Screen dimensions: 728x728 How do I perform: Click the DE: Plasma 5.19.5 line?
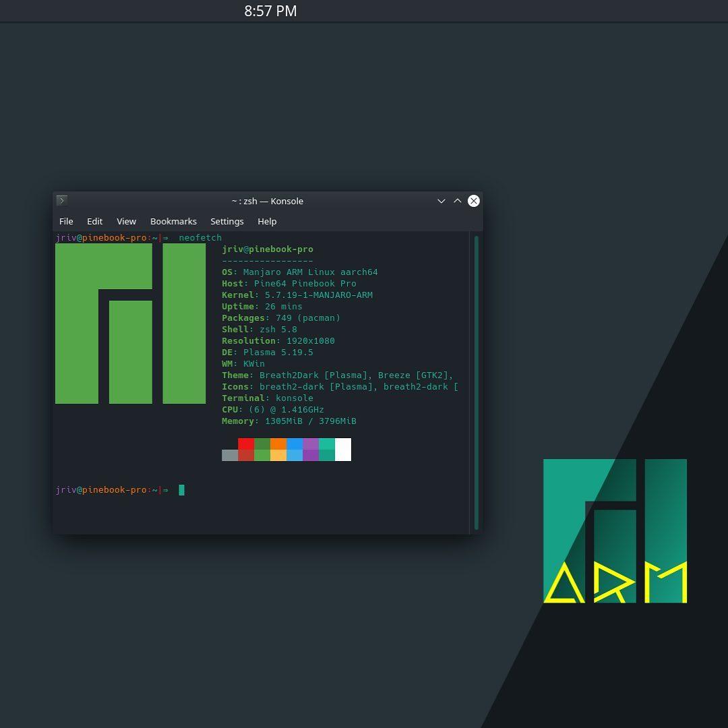(268, 353)
